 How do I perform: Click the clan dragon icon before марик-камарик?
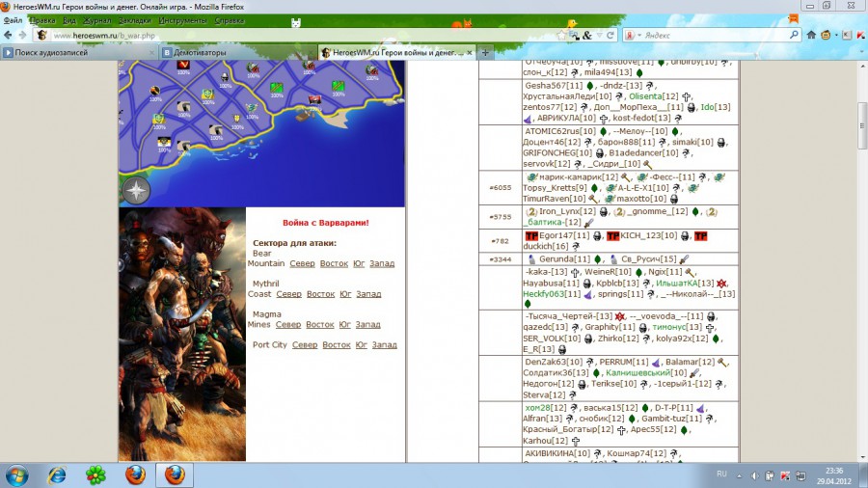(x=532, y=177)
